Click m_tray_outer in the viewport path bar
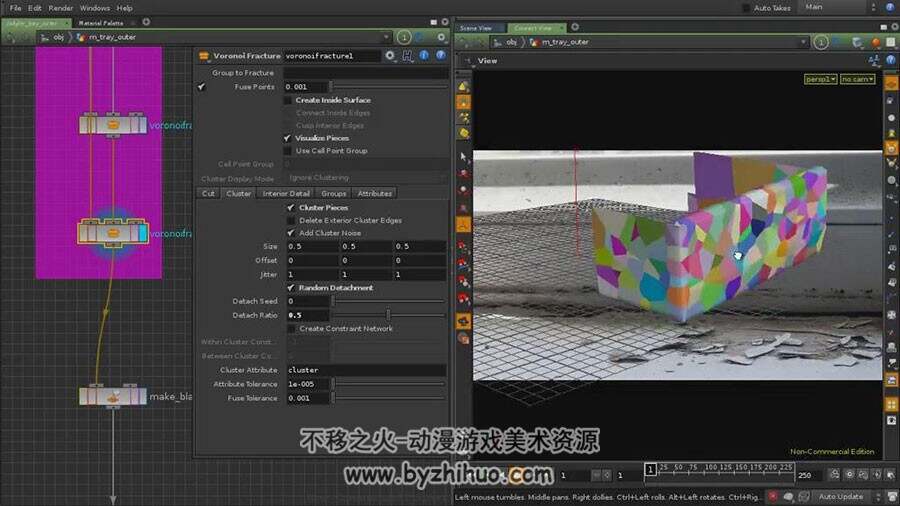Image resolution: width=900 pixels, height=506 pixels. tap(565, 42)
